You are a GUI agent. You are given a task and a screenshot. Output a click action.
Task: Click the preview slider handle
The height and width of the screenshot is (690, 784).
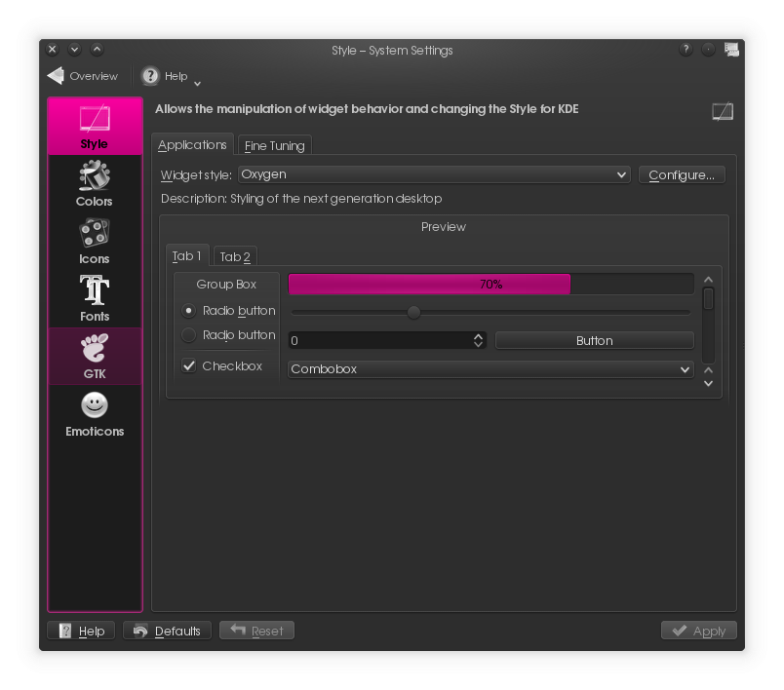coord(413,313)
